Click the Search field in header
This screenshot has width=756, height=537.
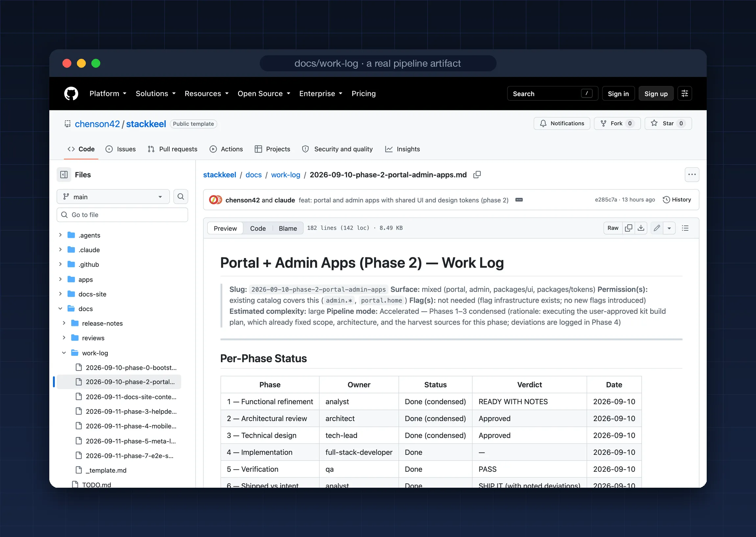[x=553, y=94]
